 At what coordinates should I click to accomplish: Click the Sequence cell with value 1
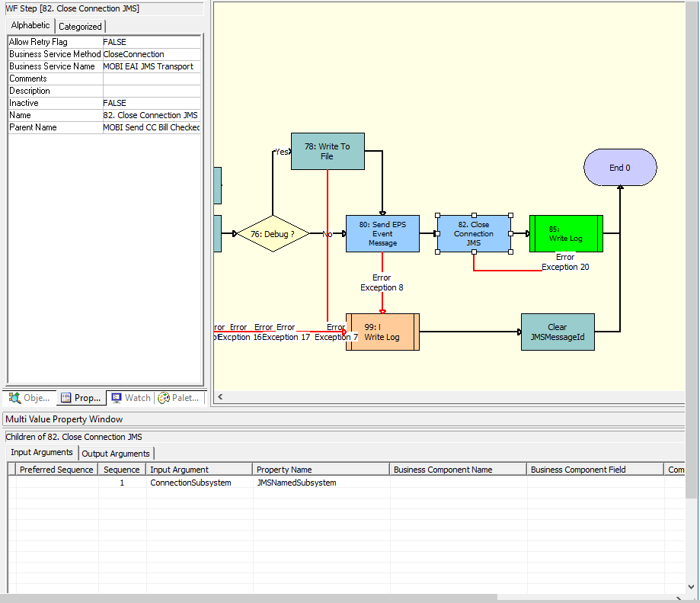[121, 483]
